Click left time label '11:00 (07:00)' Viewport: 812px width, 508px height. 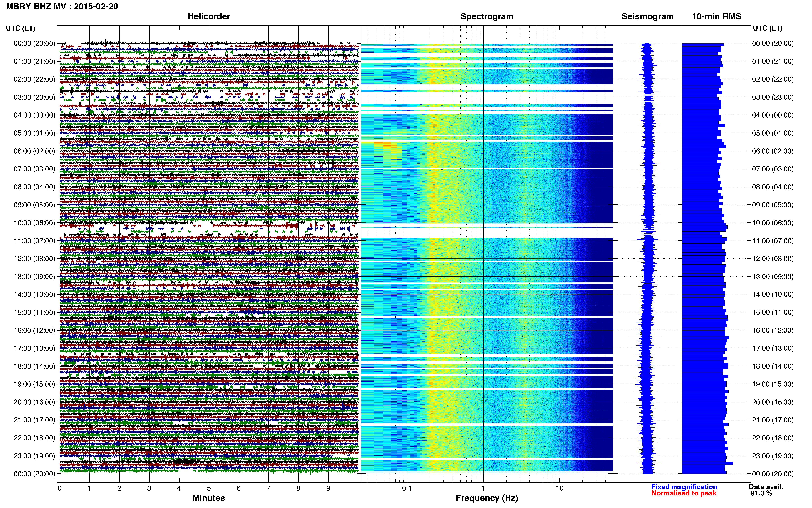coord(34,241)
